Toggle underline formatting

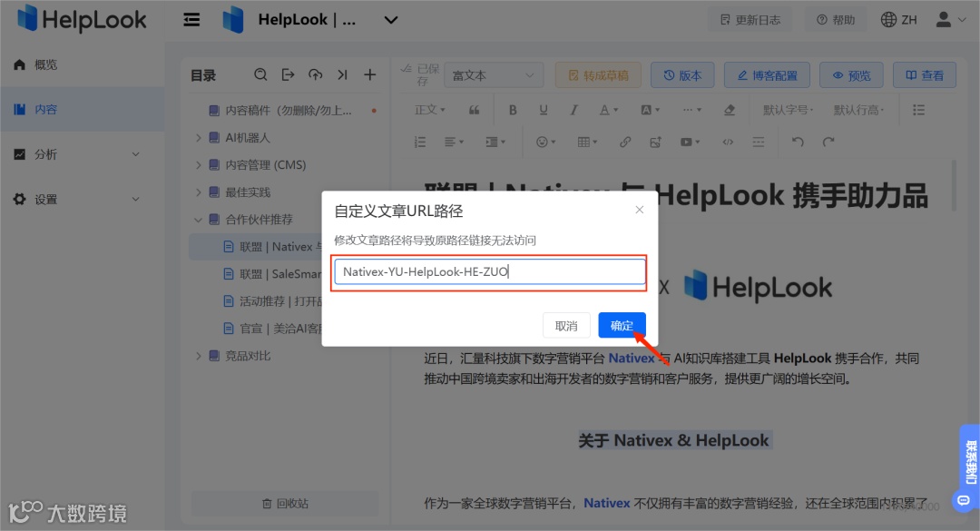(544, 109)
